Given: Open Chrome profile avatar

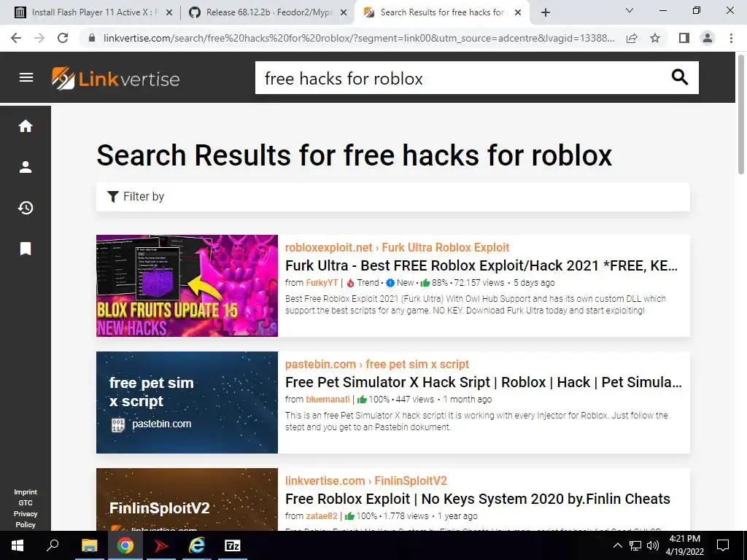Looking at the screenshot, I should 708,38.
